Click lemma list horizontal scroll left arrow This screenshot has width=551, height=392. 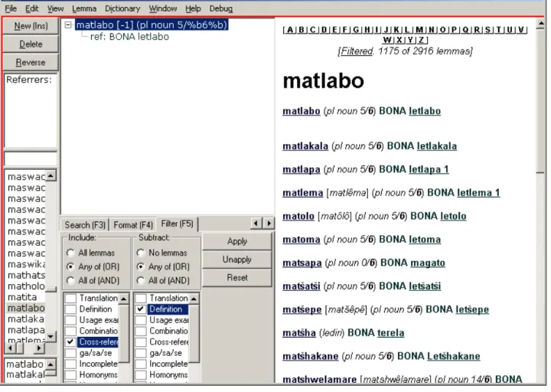10,348
